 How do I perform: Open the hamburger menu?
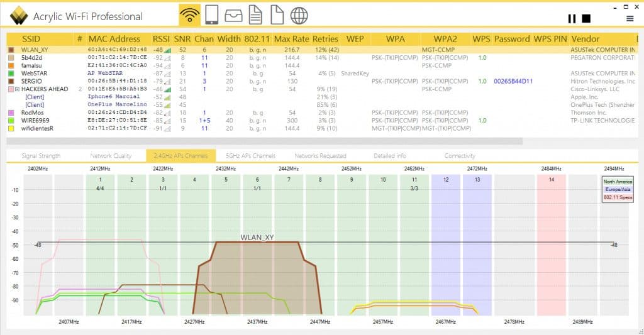pos(630,18)
